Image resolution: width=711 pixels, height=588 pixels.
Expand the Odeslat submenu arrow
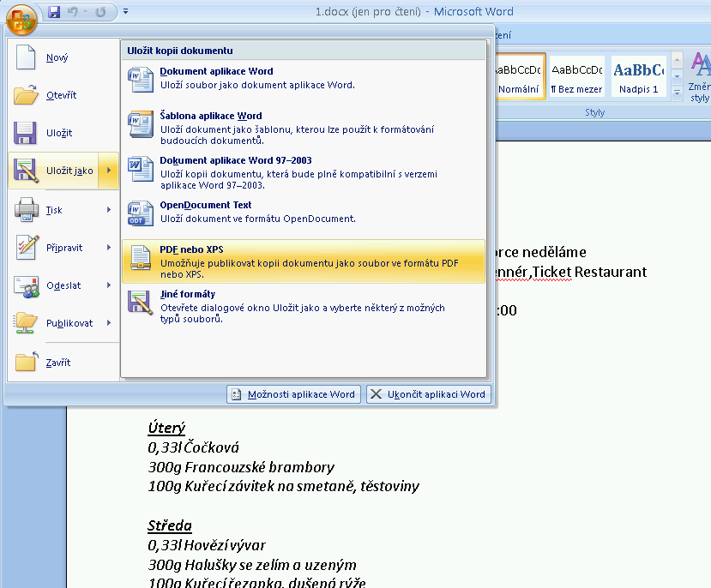tap(109, 285)
